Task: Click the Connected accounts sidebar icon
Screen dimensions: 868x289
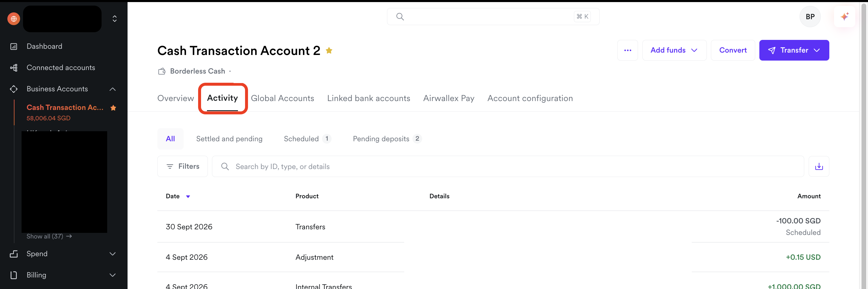Action: (14, 68)
